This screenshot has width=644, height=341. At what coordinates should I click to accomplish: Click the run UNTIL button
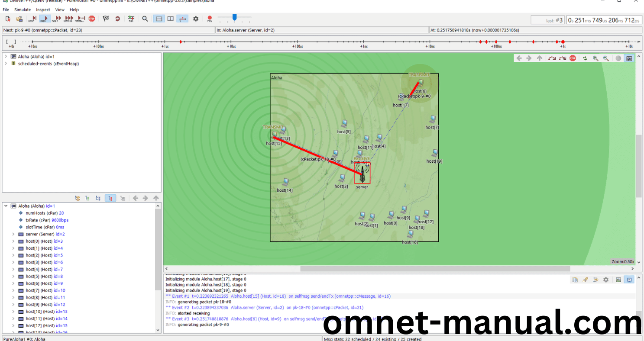tap(81, 19)
